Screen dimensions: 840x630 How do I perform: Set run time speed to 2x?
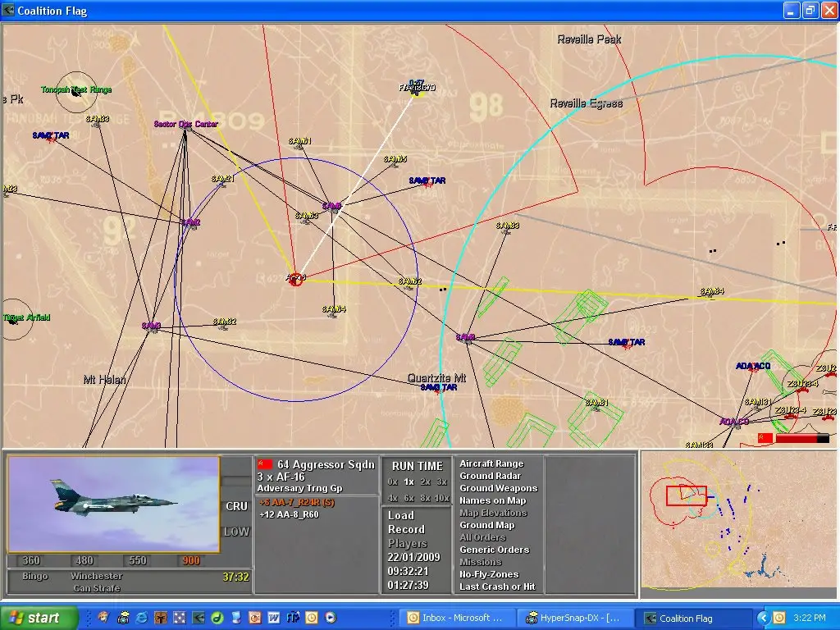point(425,482)
